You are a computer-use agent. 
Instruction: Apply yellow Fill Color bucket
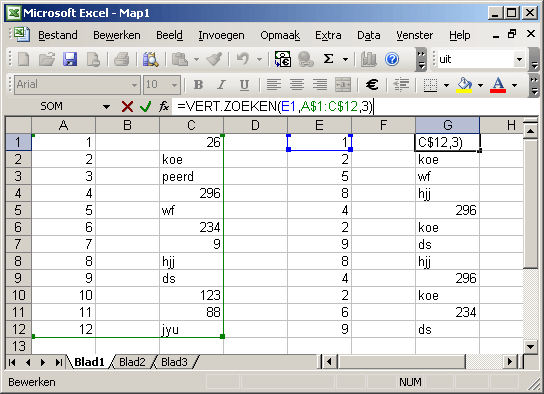pyautogui.click(x=464, y=85)
